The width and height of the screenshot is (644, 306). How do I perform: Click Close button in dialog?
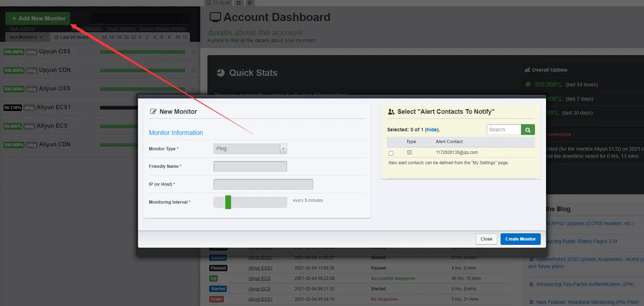tap(486, 239)
